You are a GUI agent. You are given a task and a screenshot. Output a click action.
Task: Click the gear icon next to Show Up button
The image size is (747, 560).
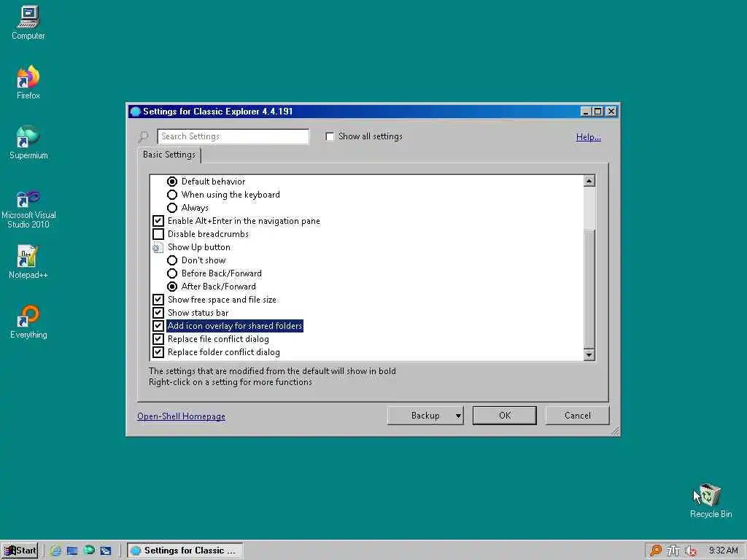click(158, 248)
